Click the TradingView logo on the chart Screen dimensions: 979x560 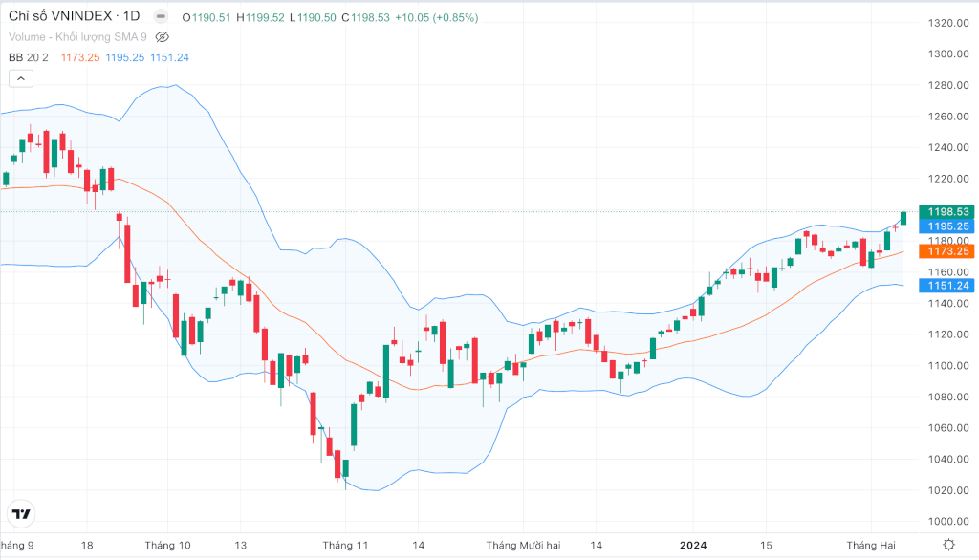21,514
